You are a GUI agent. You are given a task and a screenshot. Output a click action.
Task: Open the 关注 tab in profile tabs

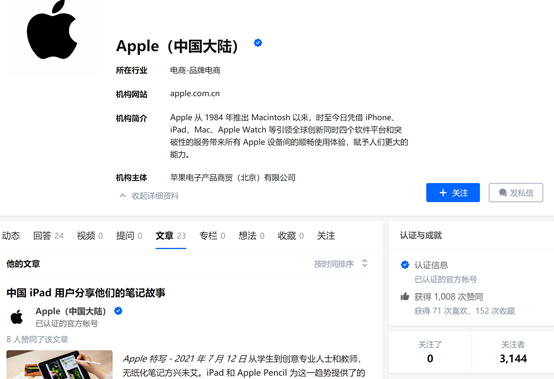[326, 236]
